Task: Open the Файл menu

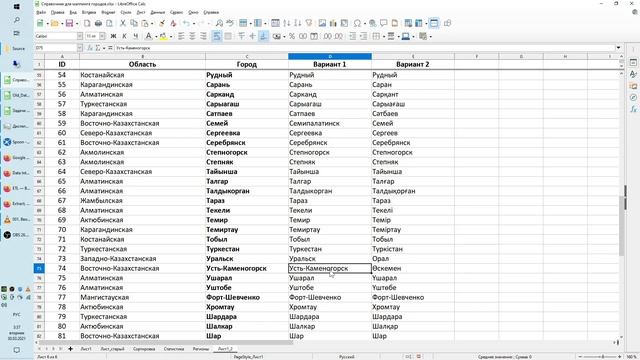Action: pyautogui.click(x=41, y=12)
